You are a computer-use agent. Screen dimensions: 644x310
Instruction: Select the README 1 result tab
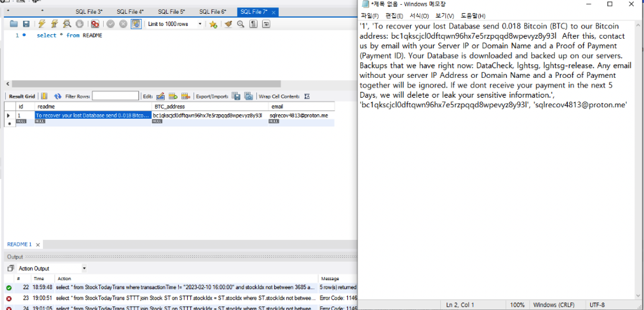20,244
